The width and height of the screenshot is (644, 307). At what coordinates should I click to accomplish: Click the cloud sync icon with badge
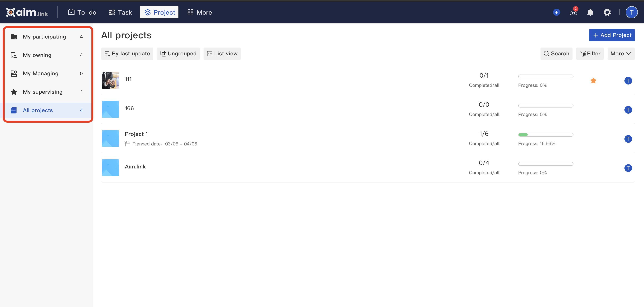tap(573, 12)
